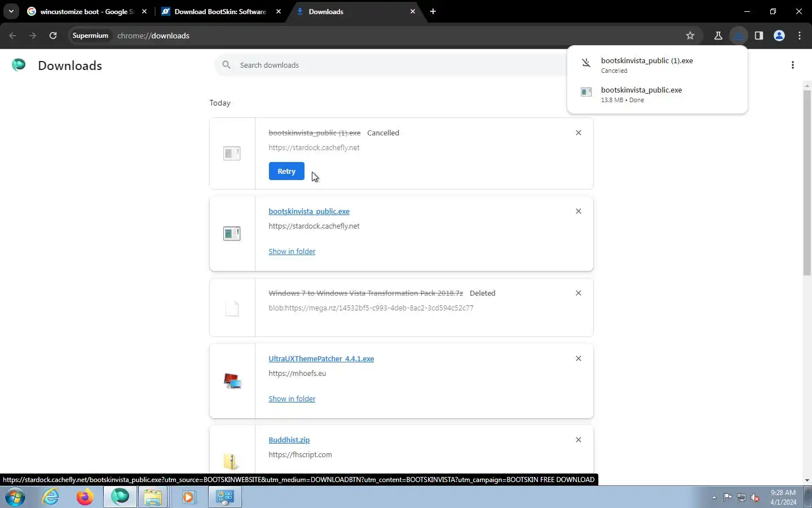Image resolution: width=812 pixels, height=508 pixels.
Task: Open the browser three-dot menu
Action: click(800, 36)
